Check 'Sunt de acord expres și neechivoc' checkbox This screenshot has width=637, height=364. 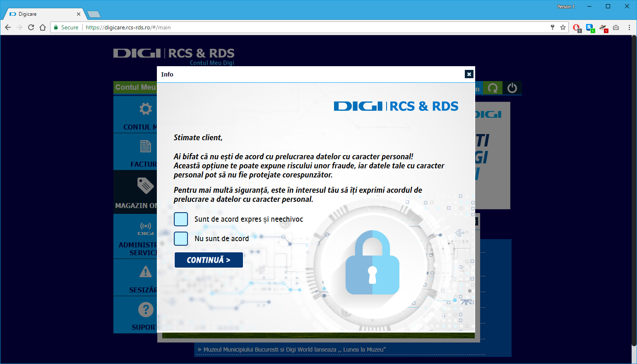pos(181,219)
